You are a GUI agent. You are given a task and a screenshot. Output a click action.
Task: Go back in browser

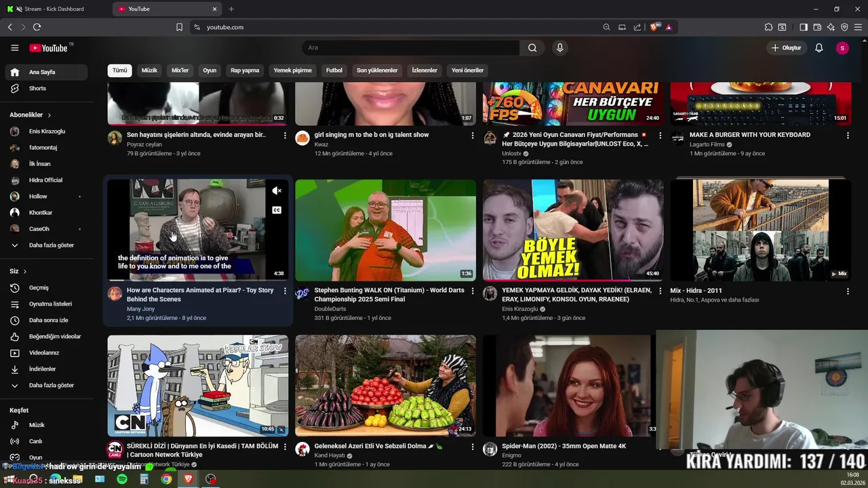(9, 27)
